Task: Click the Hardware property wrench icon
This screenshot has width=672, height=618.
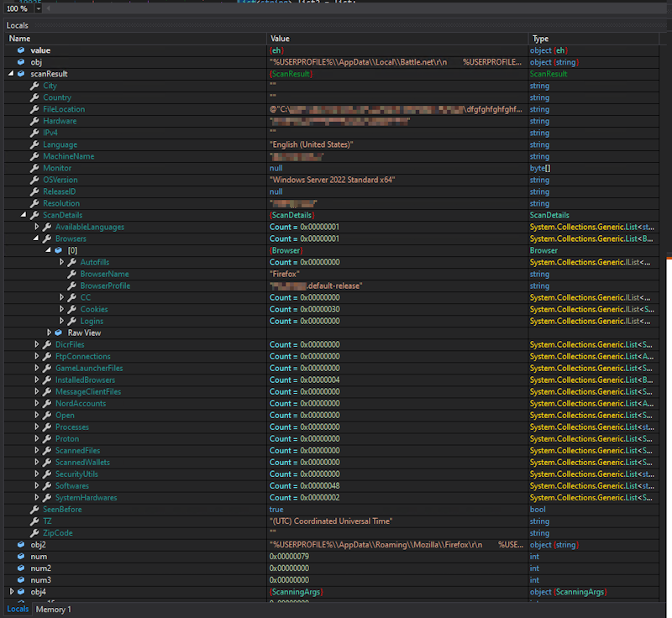Action: click(34, 121)
